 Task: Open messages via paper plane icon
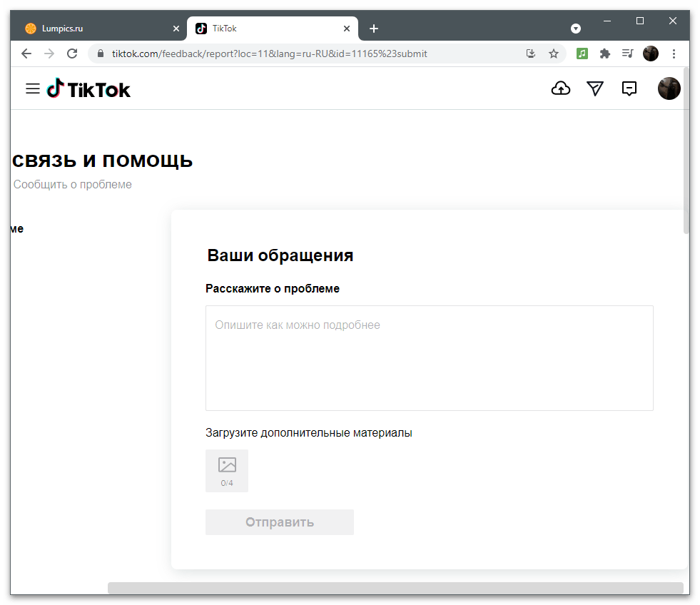pyautogui.click(x=595, y=88)
